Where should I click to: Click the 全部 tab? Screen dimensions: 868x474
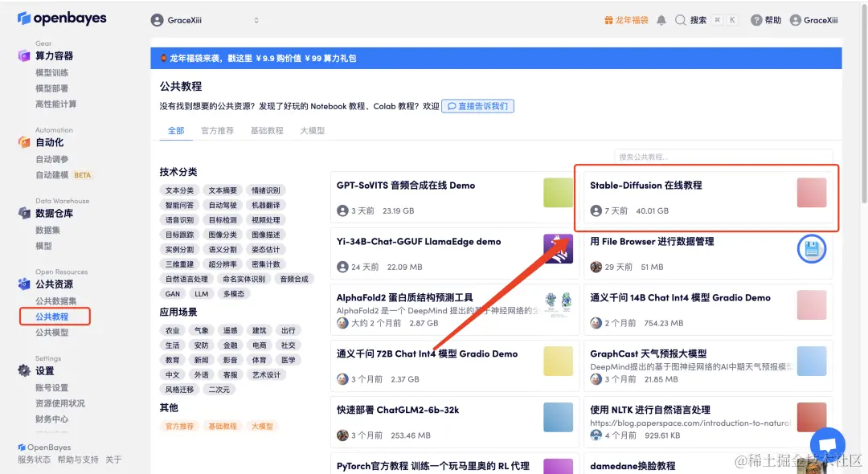click(176, 130)
